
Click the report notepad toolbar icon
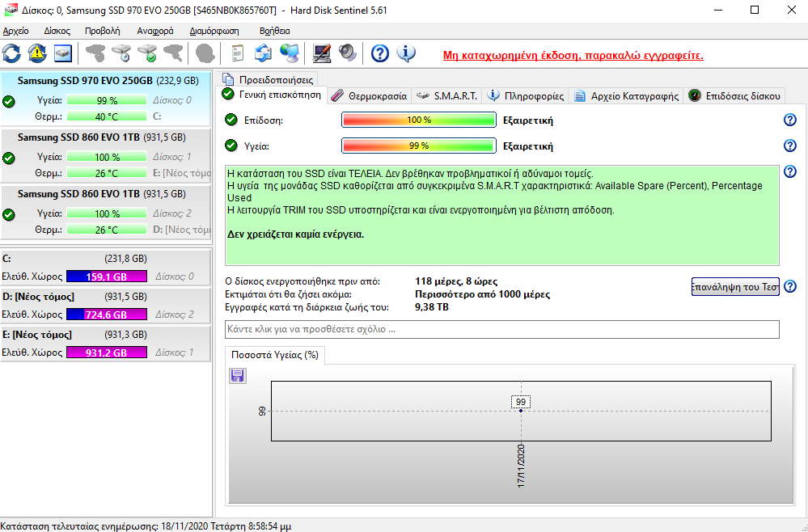pyautogui.click(x=237, y=53)
